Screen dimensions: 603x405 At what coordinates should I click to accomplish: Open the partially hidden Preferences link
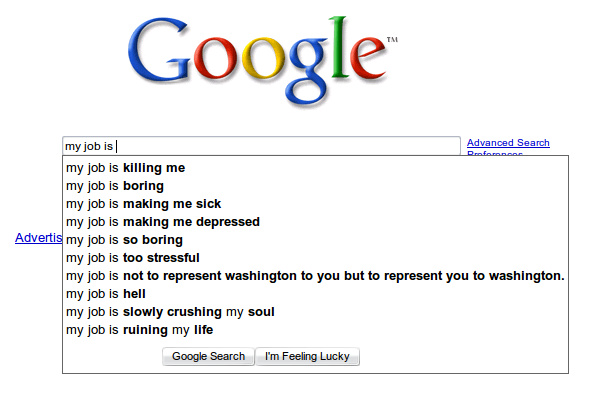point(494,154)
